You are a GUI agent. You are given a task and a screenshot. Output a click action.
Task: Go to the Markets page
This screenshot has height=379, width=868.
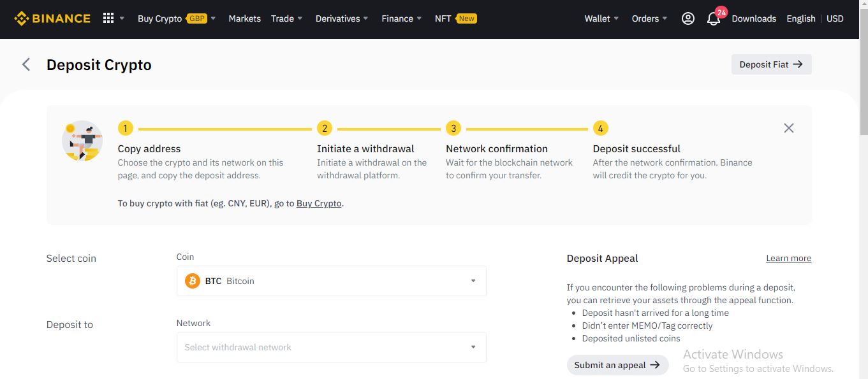244,18
